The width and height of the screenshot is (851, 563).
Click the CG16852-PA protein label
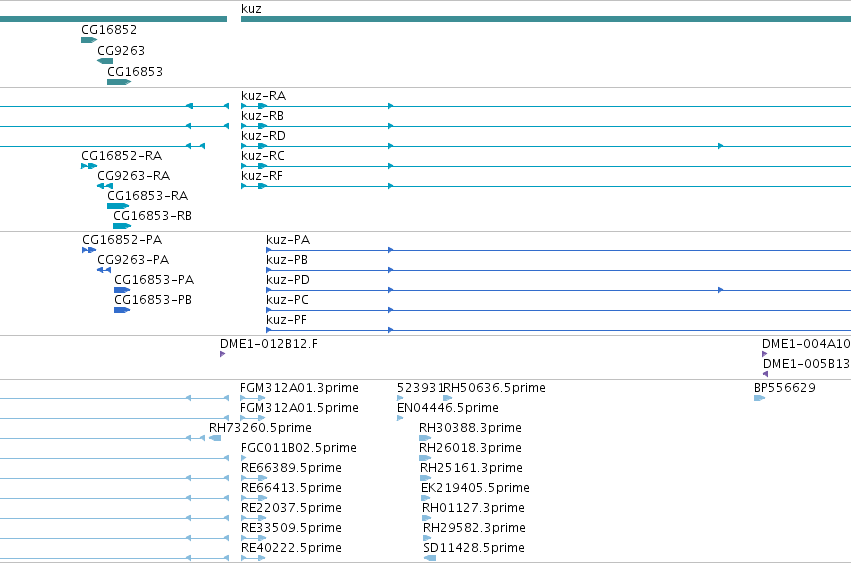[x=122, y=240]
